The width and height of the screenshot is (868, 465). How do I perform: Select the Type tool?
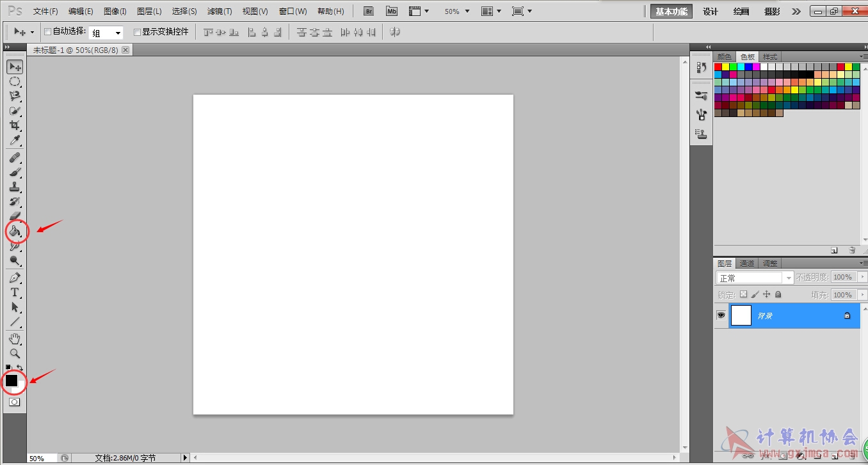pos(15,292)
